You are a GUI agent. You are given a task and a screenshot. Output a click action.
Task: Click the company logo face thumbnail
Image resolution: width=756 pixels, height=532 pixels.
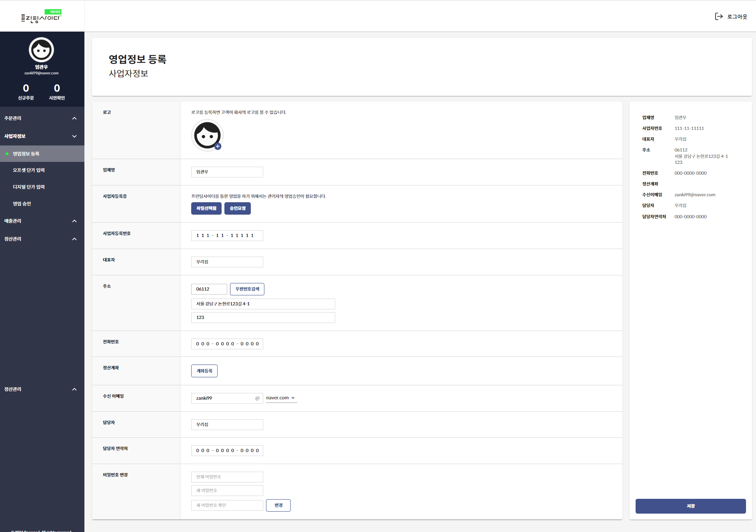click(207, 135)
